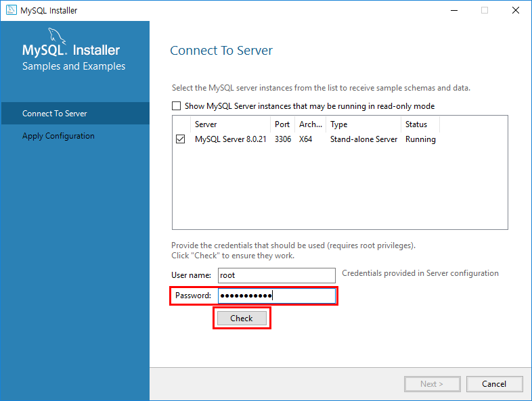Click the Running status cell
The height and width of the screenshot is (401, 532).
[420, 139]
